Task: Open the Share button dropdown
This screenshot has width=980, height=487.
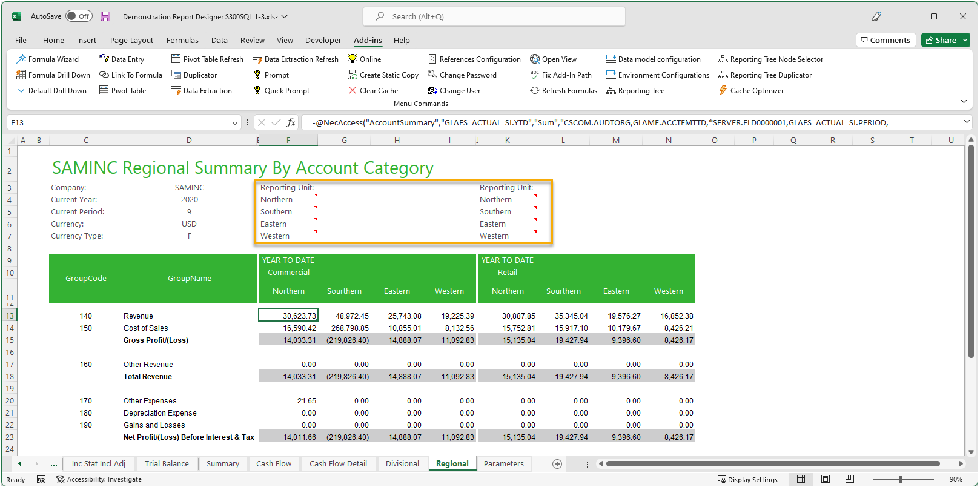Action: coord(965,41)
